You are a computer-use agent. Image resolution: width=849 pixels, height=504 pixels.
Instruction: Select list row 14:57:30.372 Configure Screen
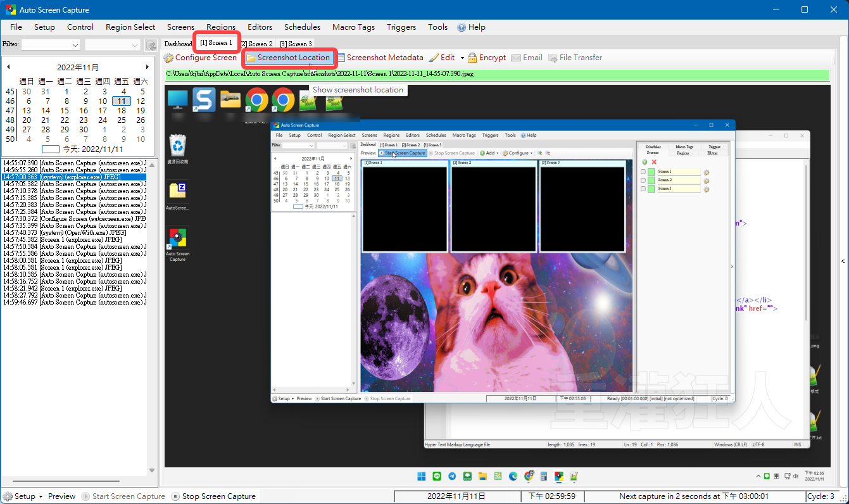73,218
